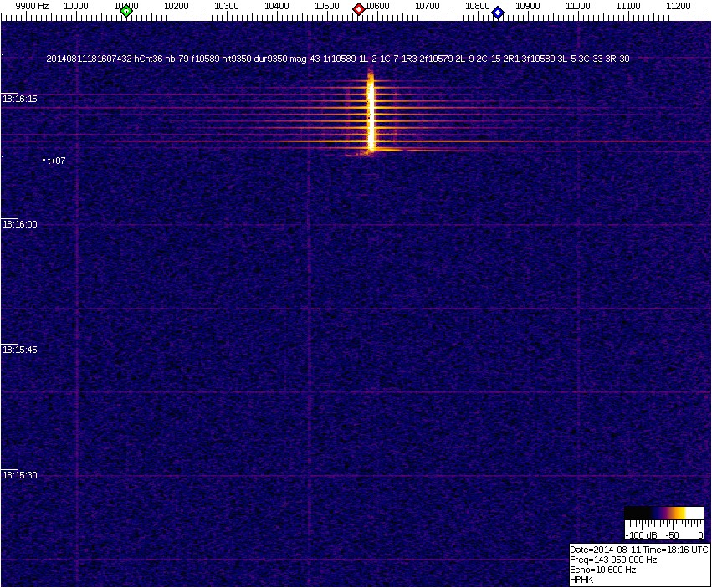
Task: Click the -100 dB scale label
Action: [x=640, y=534]
